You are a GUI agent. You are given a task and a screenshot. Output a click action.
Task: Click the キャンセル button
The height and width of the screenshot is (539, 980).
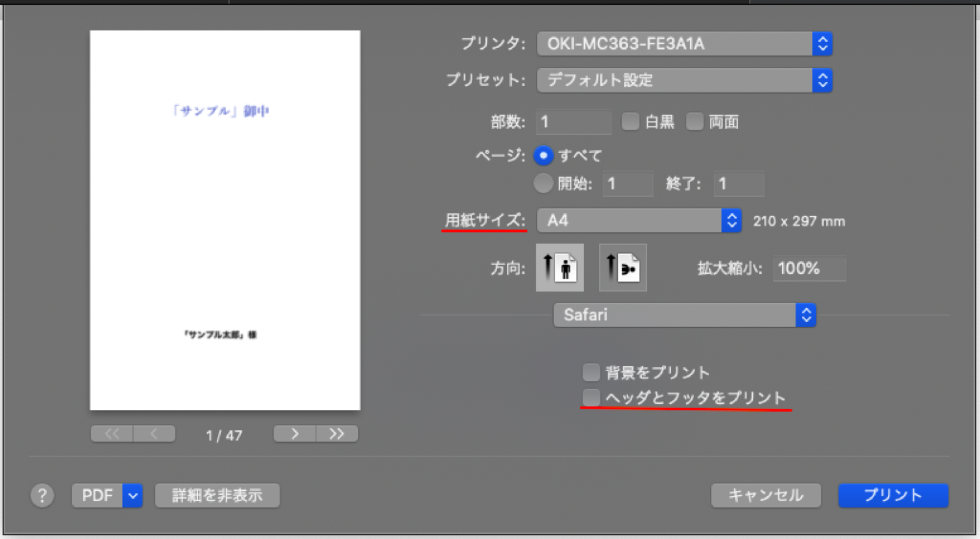click(x=766, y=495)
